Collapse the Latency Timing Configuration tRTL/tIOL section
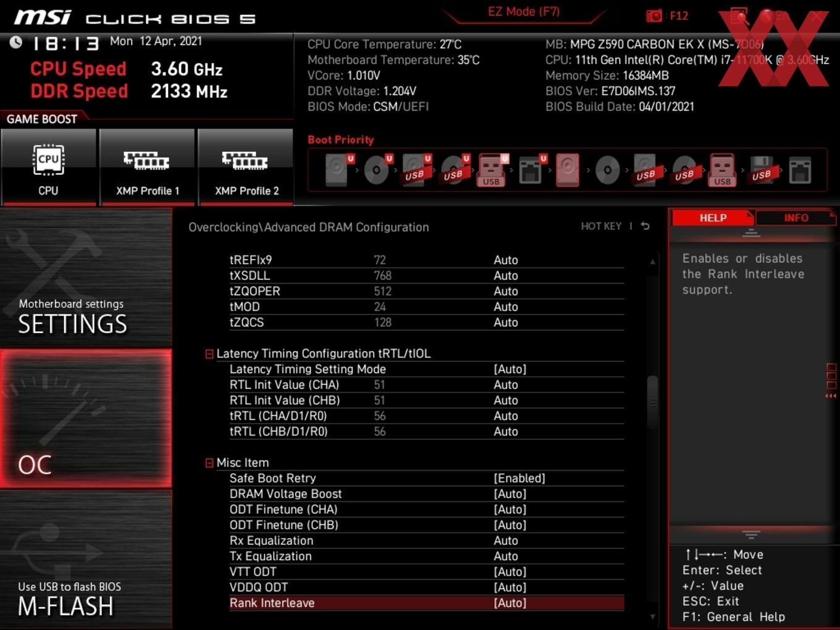 click(209, 354)
